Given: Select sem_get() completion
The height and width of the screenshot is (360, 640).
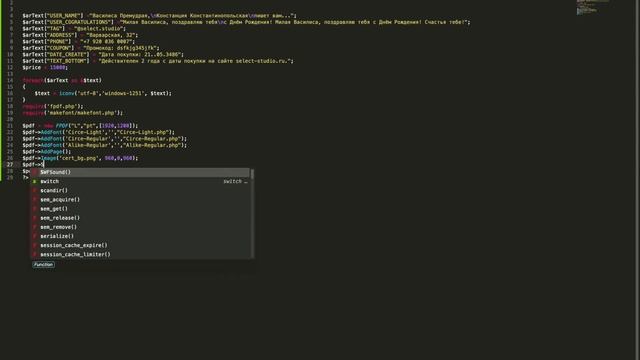Looking at the screenshot, I should (x=141, y=209).
